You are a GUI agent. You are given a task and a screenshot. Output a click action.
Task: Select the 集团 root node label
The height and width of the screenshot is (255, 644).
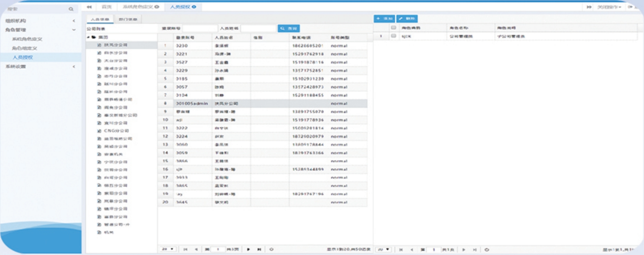point(103,37)
